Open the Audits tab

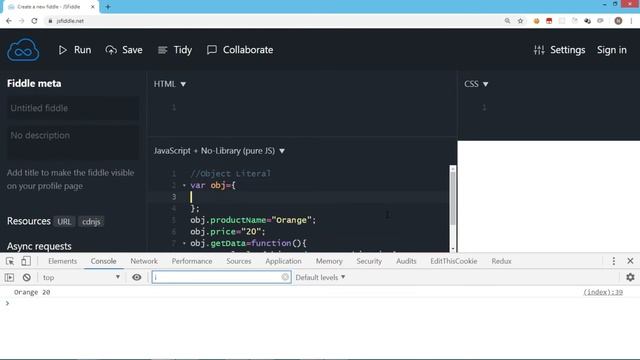coord(406,261)
